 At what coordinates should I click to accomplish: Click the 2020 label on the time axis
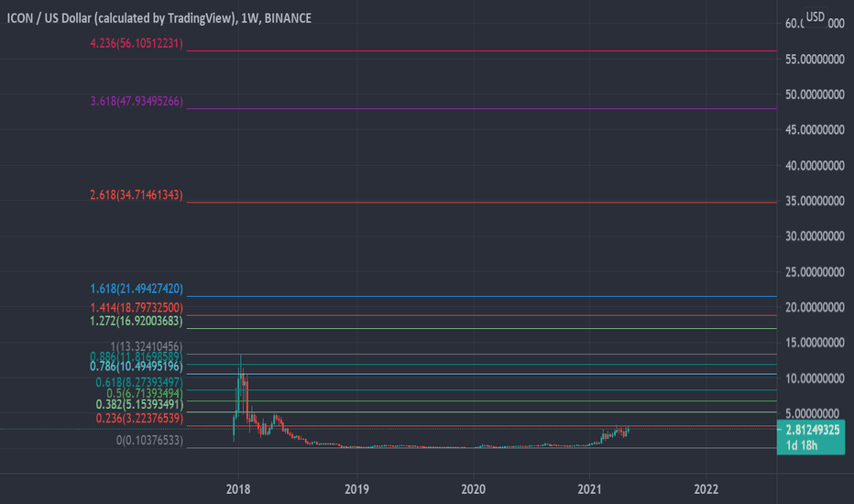474,489
